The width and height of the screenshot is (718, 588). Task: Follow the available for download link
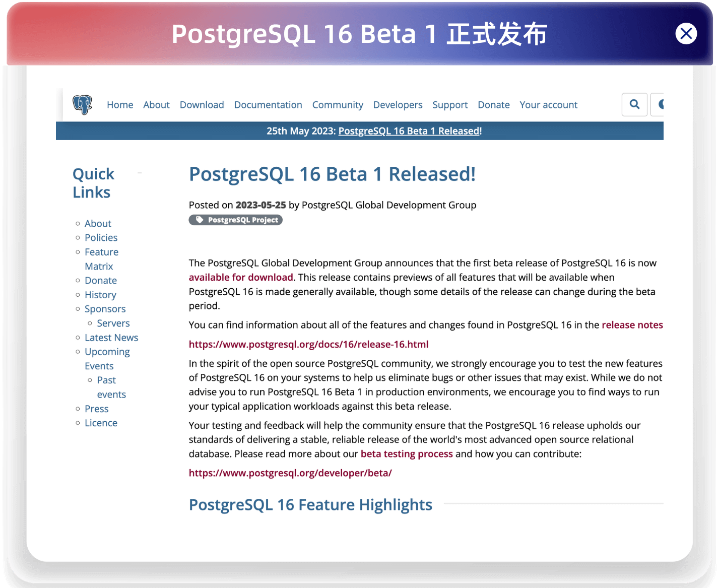241,277
